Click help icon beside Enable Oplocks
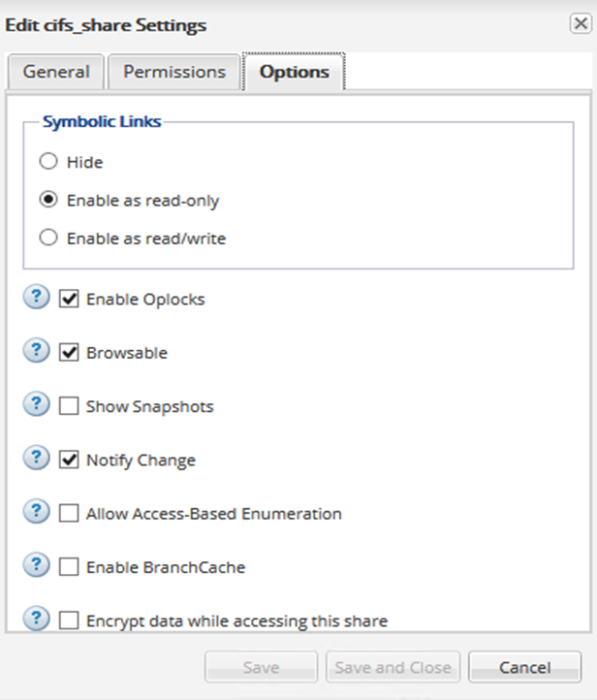 [35, 298]
